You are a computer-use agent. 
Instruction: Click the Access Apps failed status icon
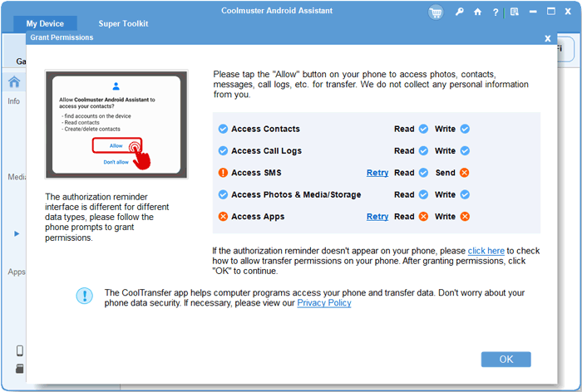click(x=223, y=217)
